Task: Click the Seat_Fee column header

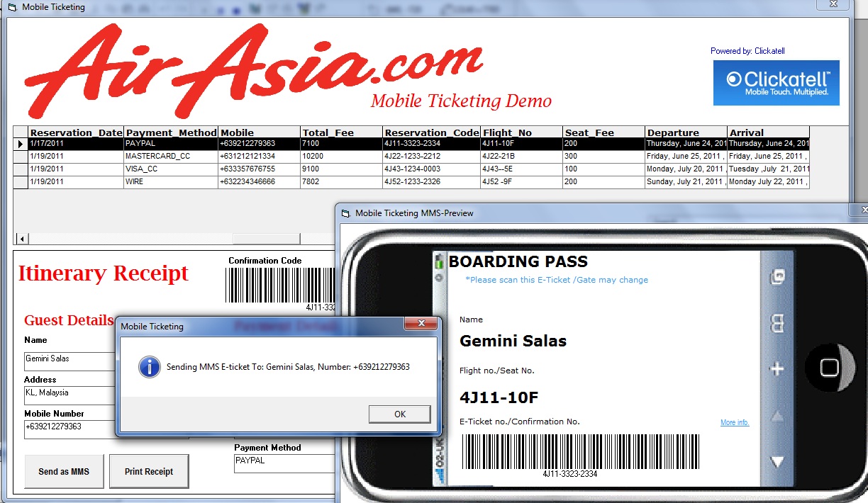Action: click(604, 132)
